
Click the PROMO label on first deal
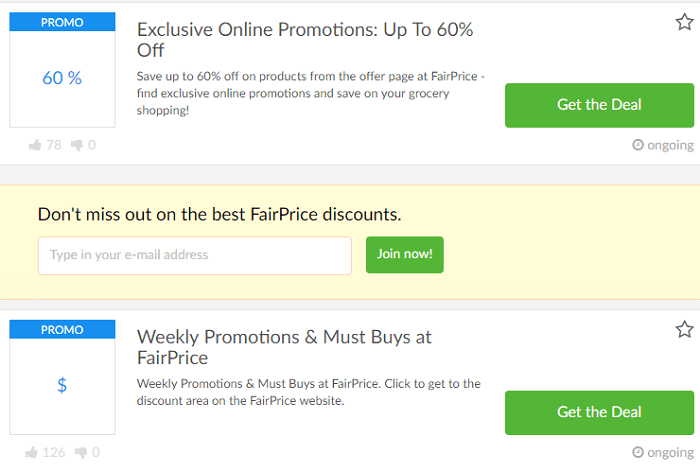pos(62,22)
